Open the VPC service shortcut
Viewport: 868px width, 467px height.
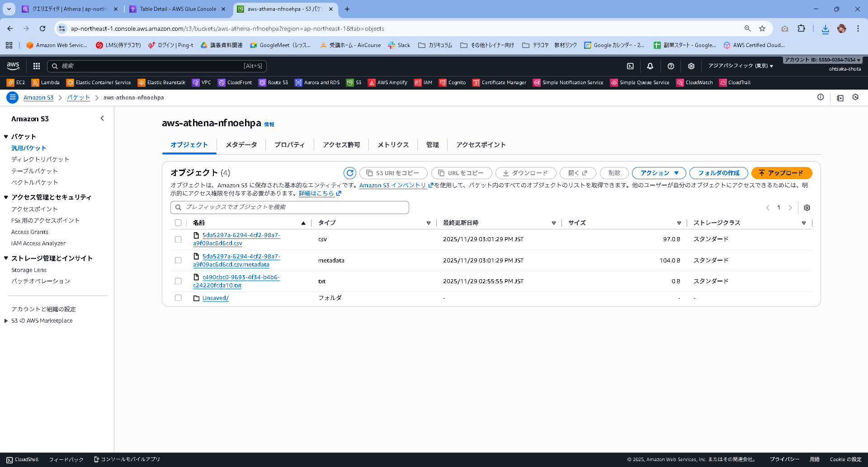tap(202, 82)
